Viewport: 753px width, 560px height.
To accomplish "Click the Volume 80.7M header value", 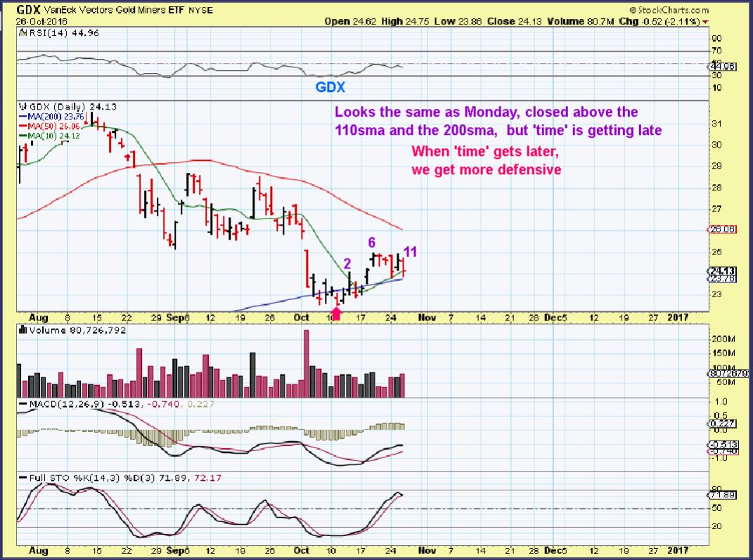I will click(x=579, y=22).
